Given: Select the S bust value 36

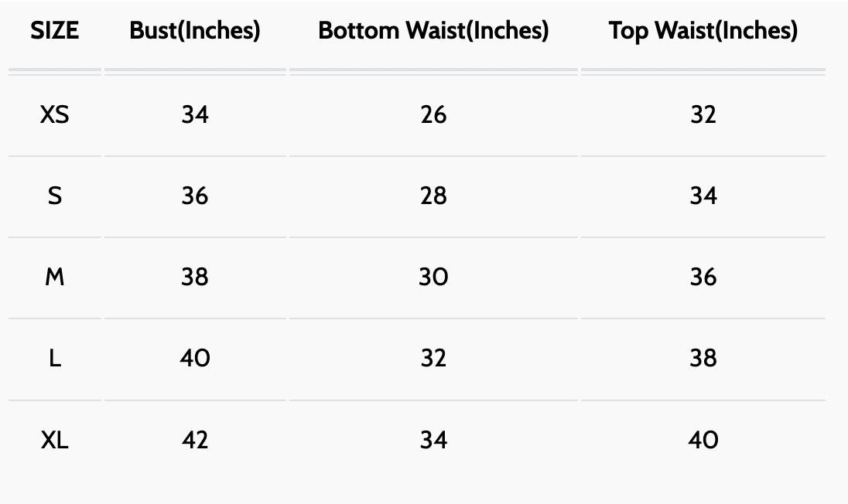Looking at the screenshot, I should [195, 196].
